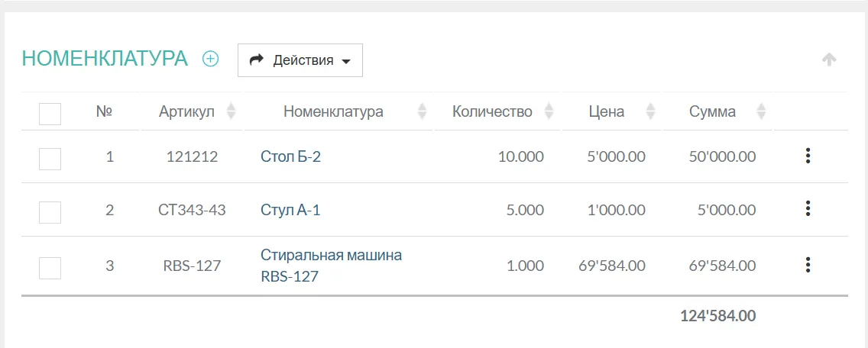Viewport: 868px width, 348px height.
Task: Click sort arrows next to Цена
Action: tap(650, 111)
